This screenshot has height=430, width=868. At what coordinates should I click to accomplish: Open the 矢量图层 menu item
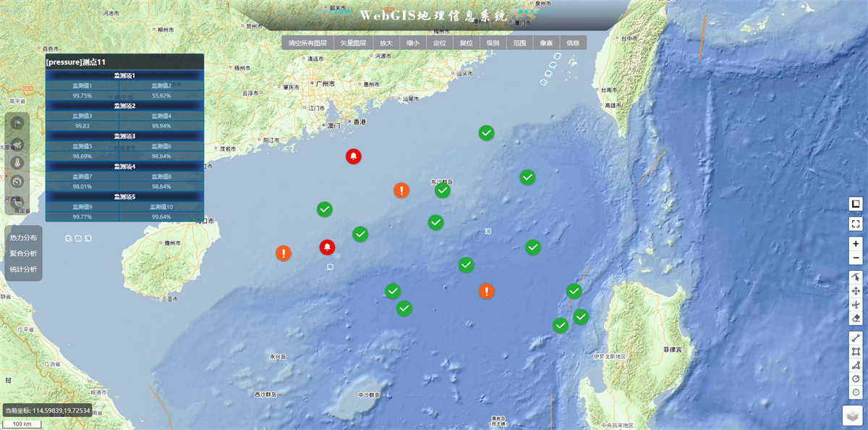click(x=353, y=43)
